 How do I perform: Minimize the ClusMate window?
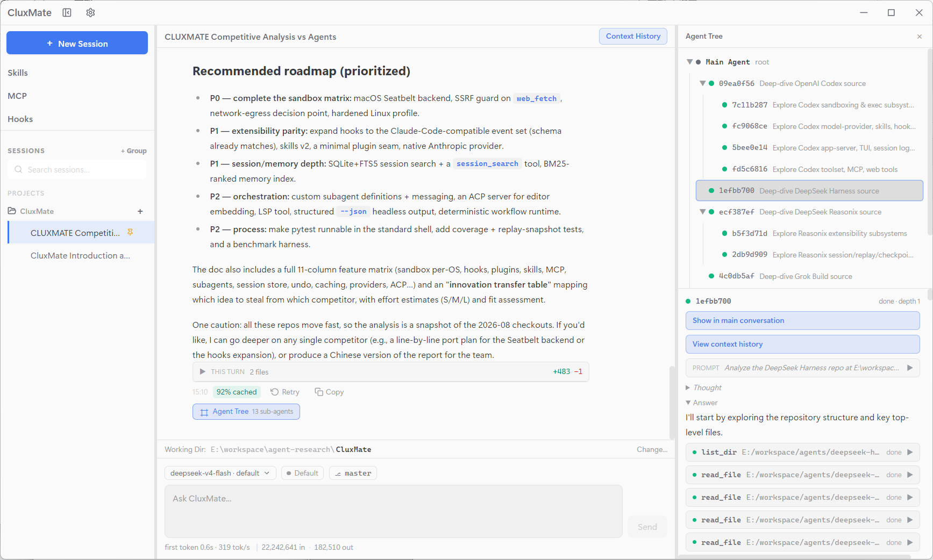[x=864, y=12]
